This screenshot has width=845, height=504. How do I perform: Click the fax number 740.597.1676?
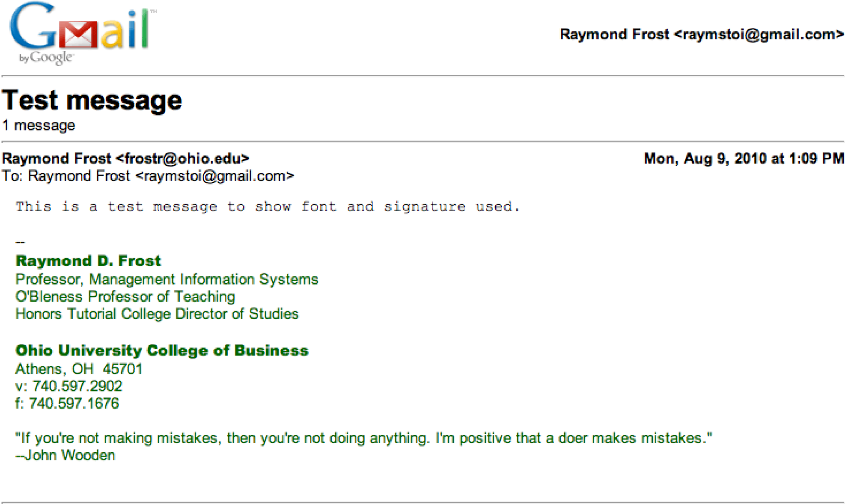(x=74, y=403)
